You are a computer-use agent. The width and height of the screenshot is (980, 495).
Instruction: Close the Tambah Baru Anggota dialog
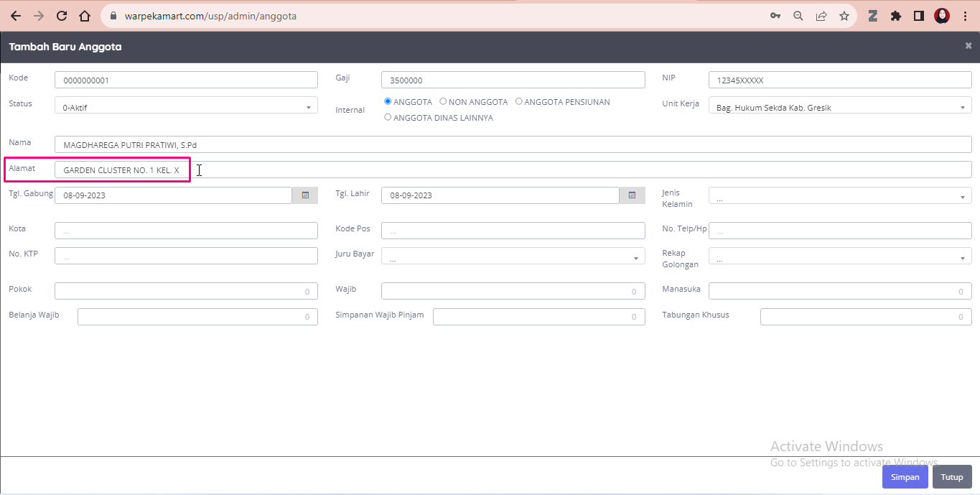[968, 46]
